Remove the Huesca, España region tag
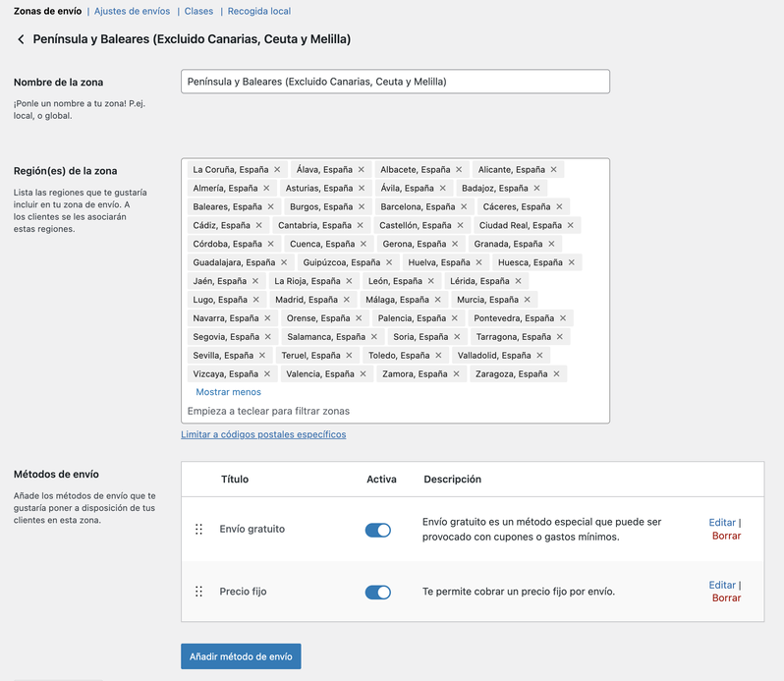This screenshot has height=681, width=784. pyautogui.click(x=572, y=262)
